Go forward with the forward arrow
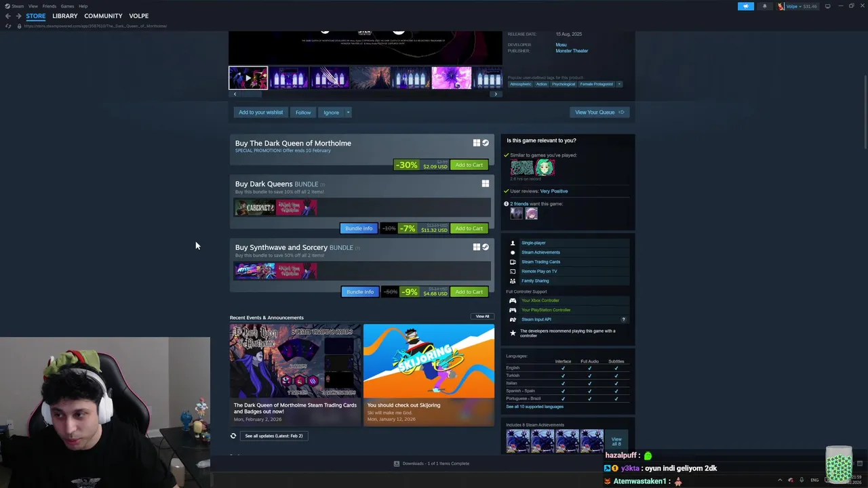The height and width of the screenshot is (488, 868). [18, 16]
